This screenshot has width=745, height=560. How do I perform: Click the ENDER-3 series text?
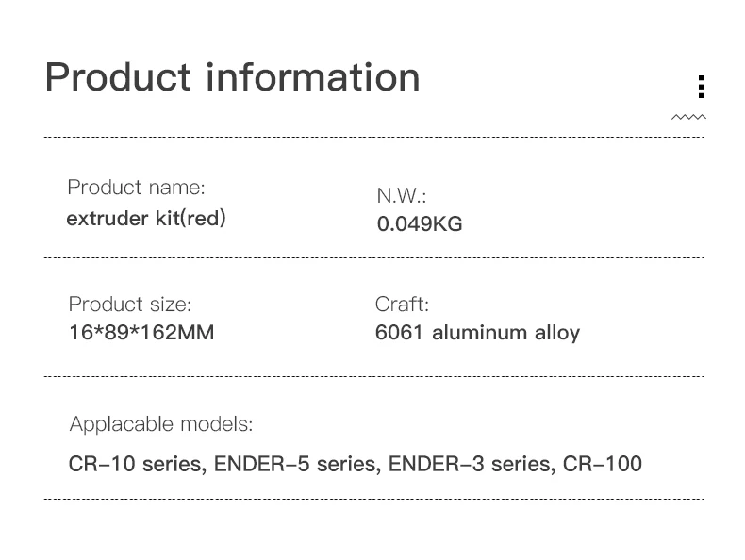click(x=472, y=464)
